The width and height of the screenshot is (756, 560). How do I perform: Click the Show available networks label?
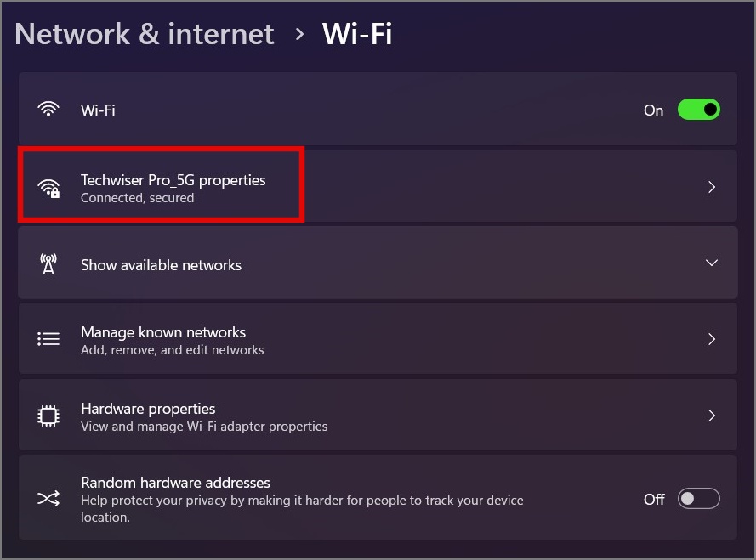point(161,265)
